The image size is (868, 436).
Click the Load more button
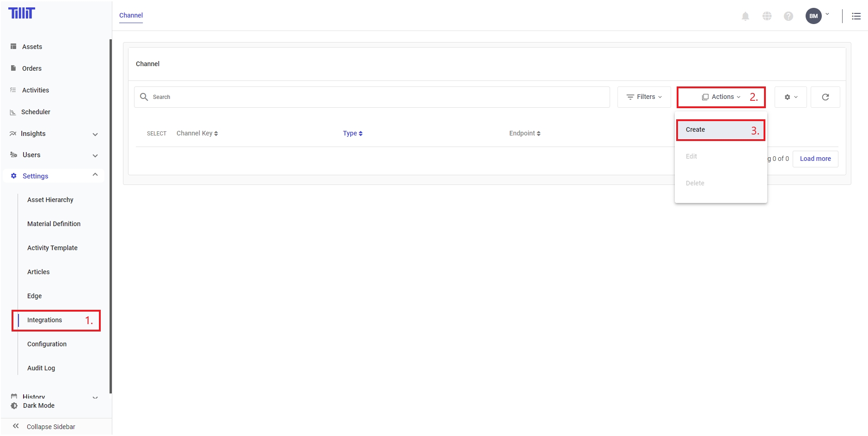click(815, 159)
